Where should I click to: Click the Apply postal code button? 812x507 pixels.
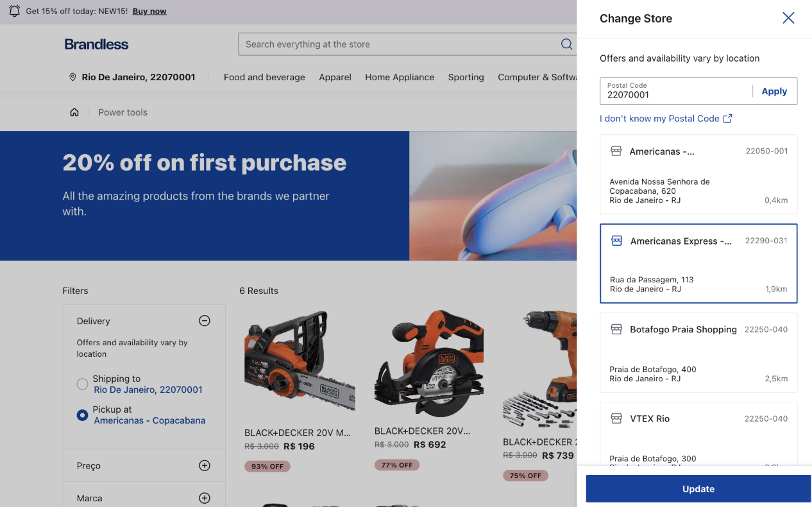(x=774, y=91)
